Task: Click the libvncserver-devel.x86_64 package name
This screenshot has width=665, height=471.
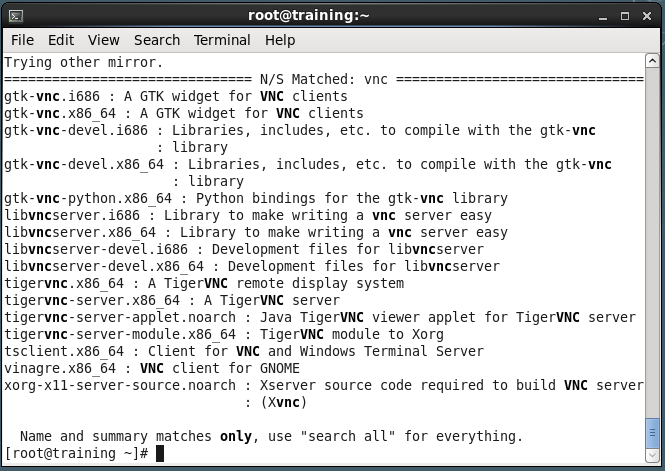Action: (104, 266)
